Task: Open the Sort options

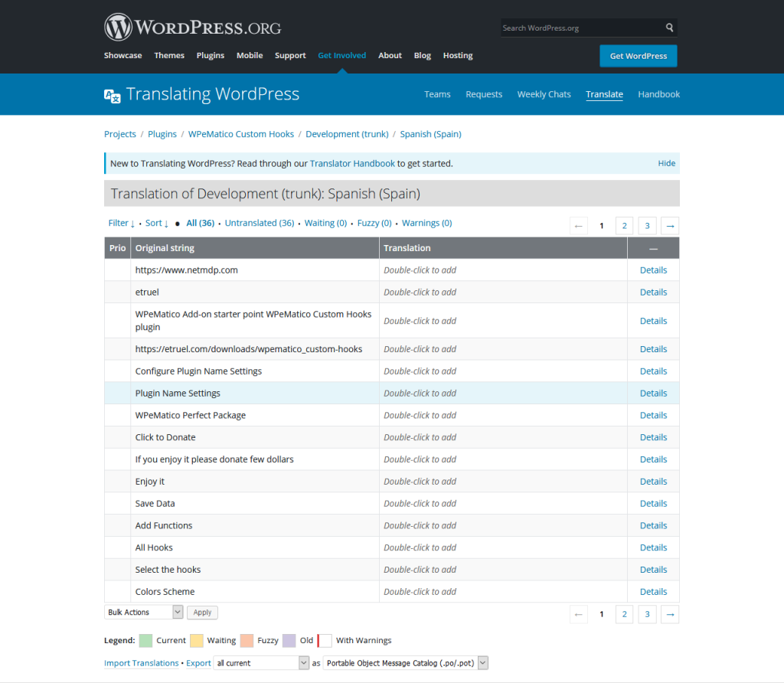Action: 156,223
